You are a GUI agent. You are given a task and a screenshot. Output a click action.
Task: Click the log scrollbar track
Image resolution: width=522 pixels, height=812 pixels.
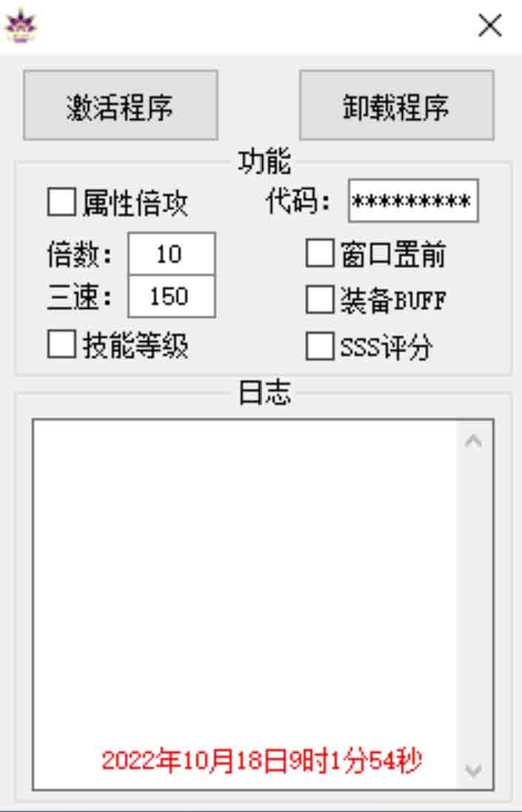(474, 606)
